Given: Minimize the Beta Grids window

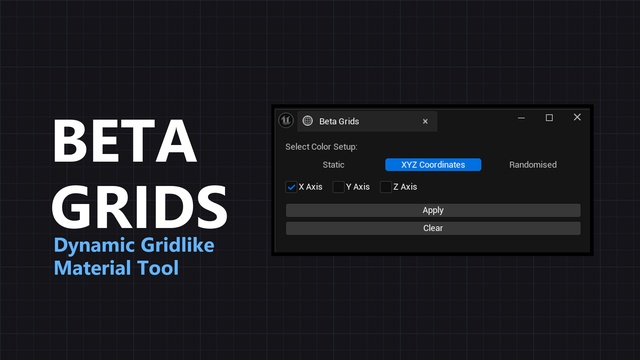Looking at the screenshot, I should pos(521,118).
